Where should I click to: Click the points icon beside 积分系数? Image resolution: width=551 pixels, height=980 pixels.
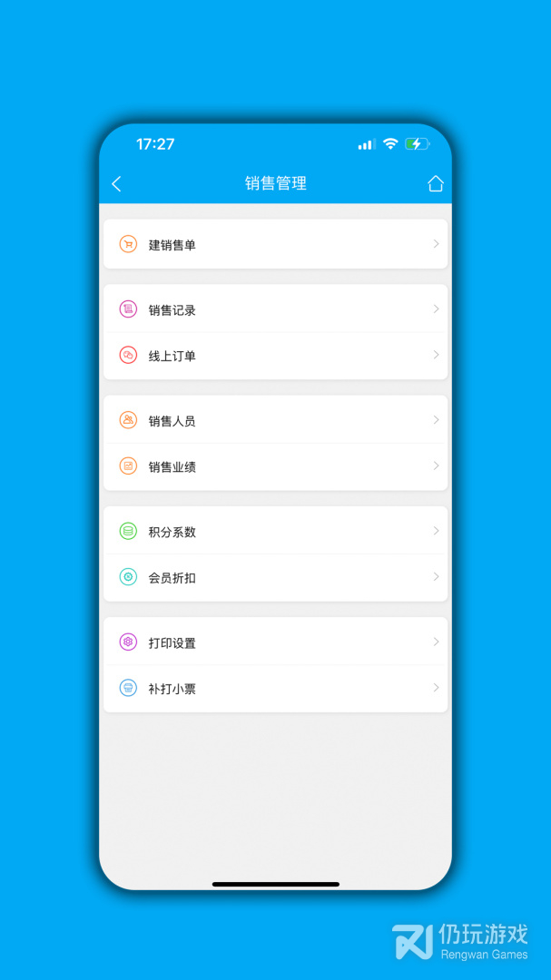(x=127, y=531)
